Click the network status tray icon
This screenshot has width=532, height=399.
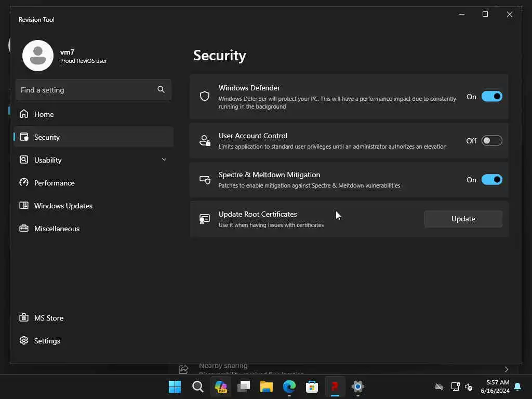pyautogui.click(x=455, y=387)
